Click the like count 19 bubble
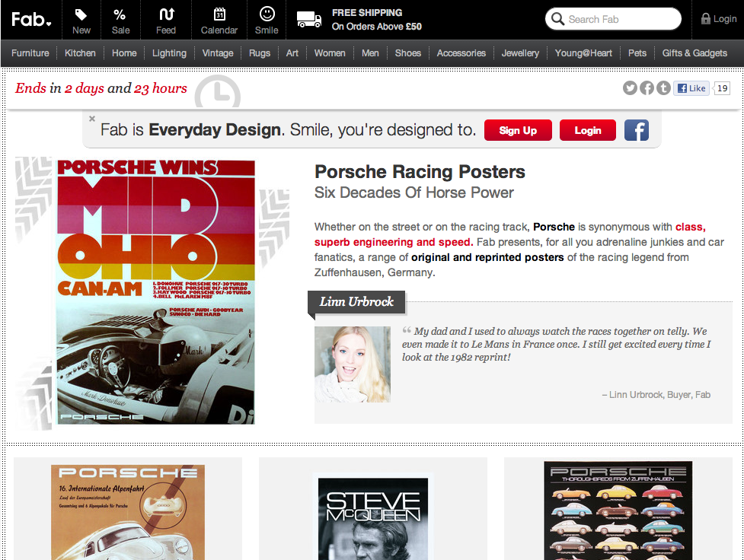Viewport: 744px width, 560px height. tap(722, 88)
